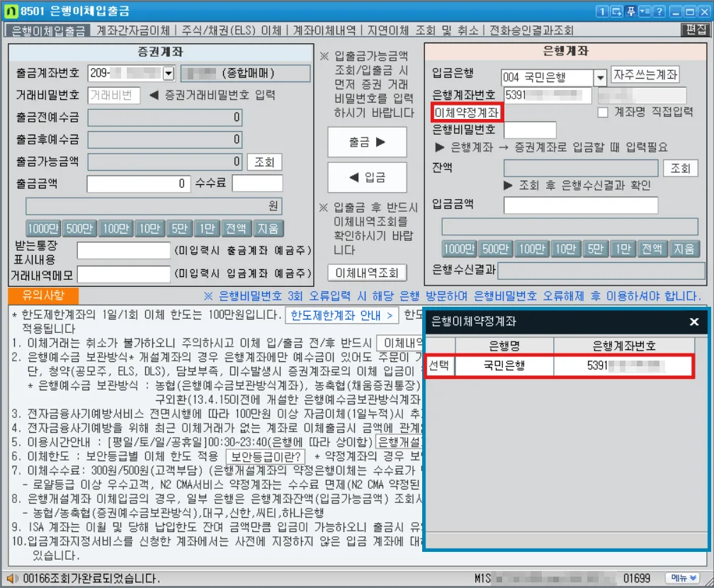
Task: Open help with the question mark icon
Action: click(x=659, y=11)
